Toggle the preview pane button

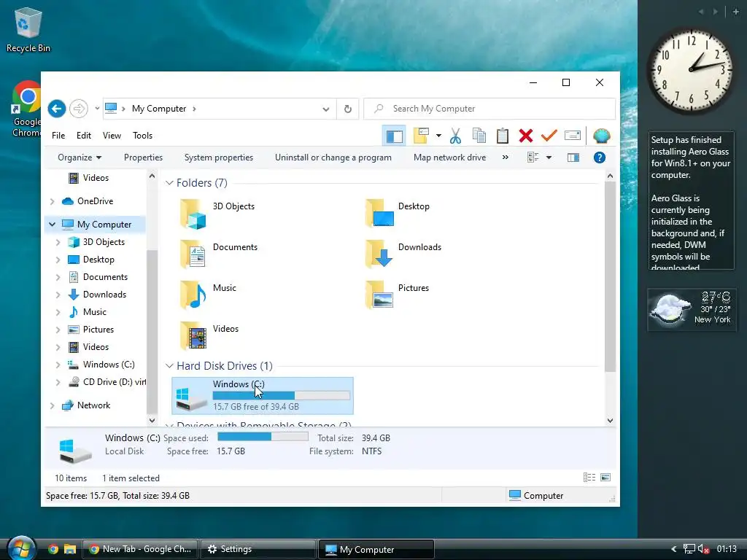[x=573, y=157]
